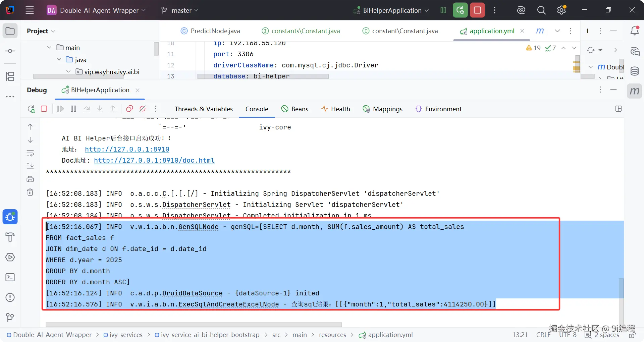The width and height of the screenshot is (644, 342).
Task: Open the Terminal tool window
Action: coord(10,277)
